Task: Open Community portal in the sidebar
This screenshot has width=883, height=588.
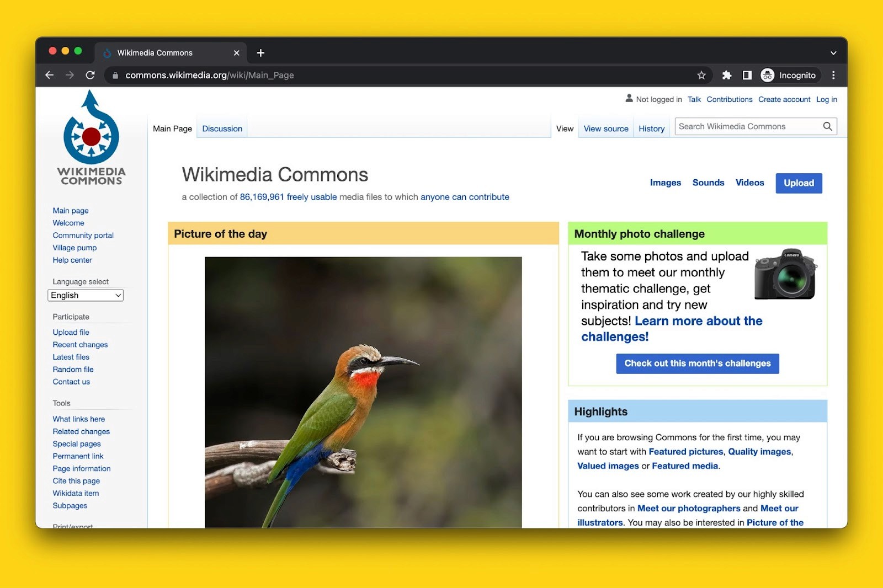Action: (83, 236)
